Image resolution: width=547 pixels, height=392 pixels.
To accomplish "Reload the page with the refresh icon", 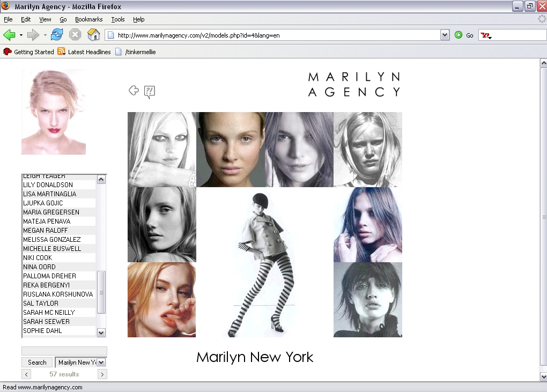I will pos(56,35).
